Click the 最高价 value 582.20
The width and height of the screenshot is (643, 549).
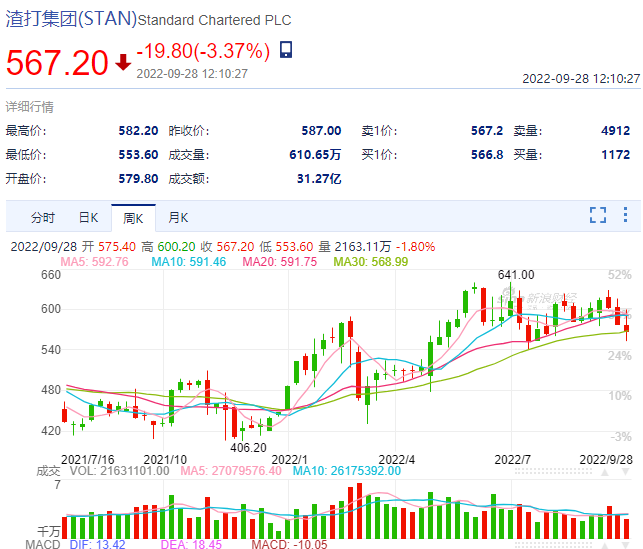pos(138,131)
